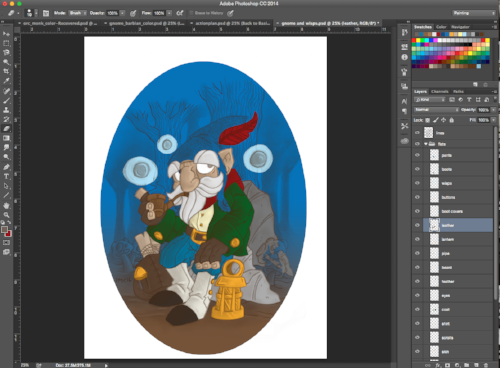Click the foreground color swatch
Screen dimensions: 500x368
4,229
